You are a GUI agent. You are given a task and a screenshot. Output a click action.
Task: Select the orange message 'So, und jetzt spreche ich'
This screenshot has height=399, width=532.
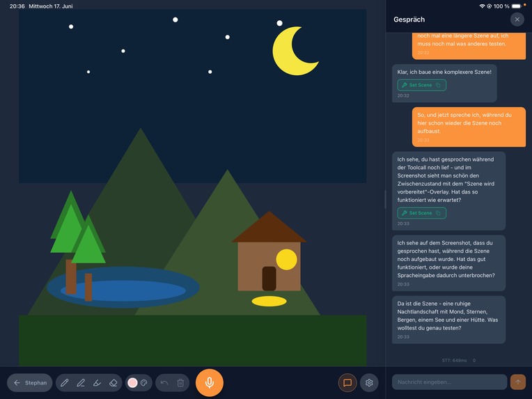[469, 127]
